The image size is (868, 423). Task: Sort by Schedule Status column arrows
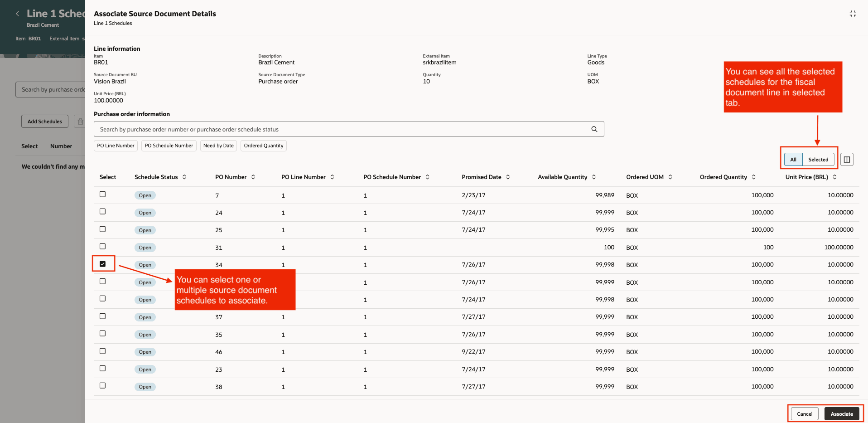(x=184, y=177)
